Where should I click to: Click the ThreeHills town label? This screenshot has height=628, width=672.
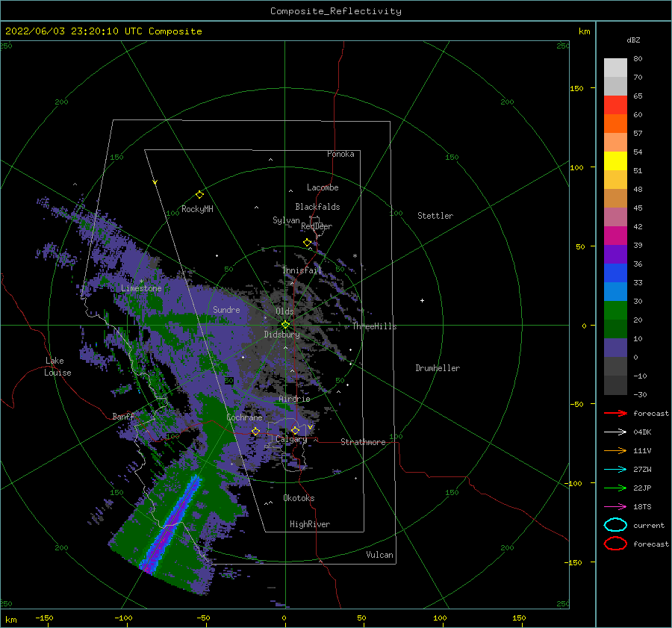pos(375,326)
